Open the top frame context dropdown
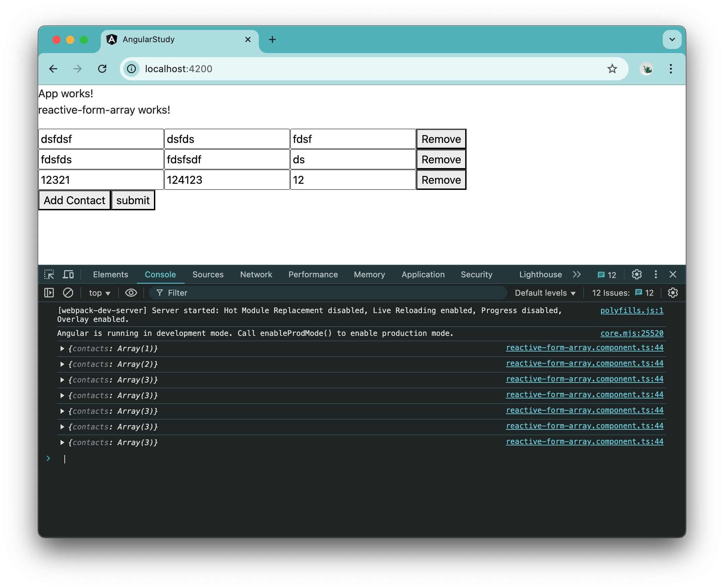 coord(98,293)
